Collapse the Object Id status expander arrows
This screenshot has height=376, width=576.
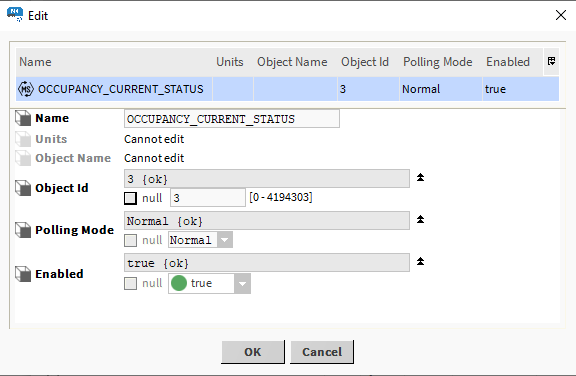point(421,178)
